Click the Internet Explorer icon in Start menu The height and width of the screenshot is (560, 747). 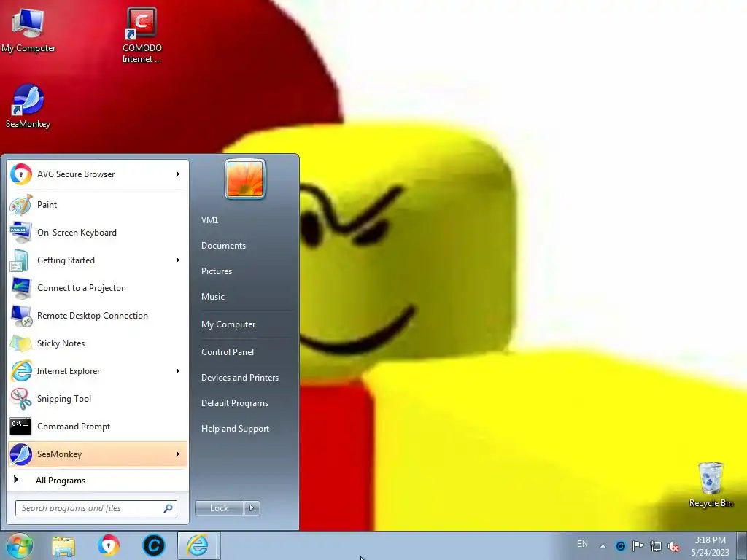(21, 371)
